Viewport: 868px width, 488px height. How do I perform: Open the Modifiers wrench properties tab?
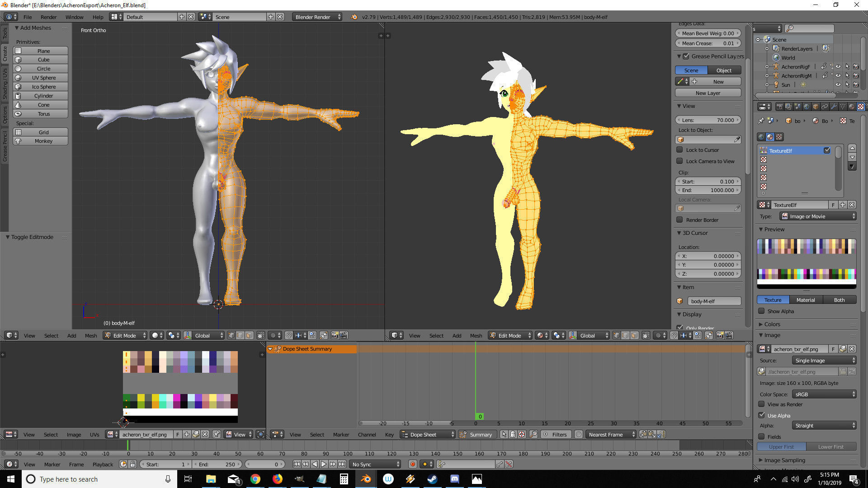point(834,107)
